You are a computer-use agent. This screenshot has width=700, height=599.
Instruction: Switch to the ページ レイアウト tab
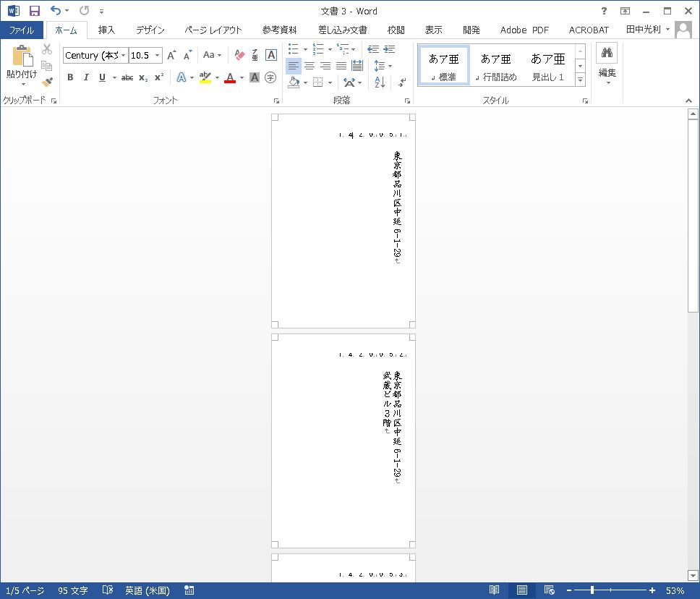click(x=213, y=30)
